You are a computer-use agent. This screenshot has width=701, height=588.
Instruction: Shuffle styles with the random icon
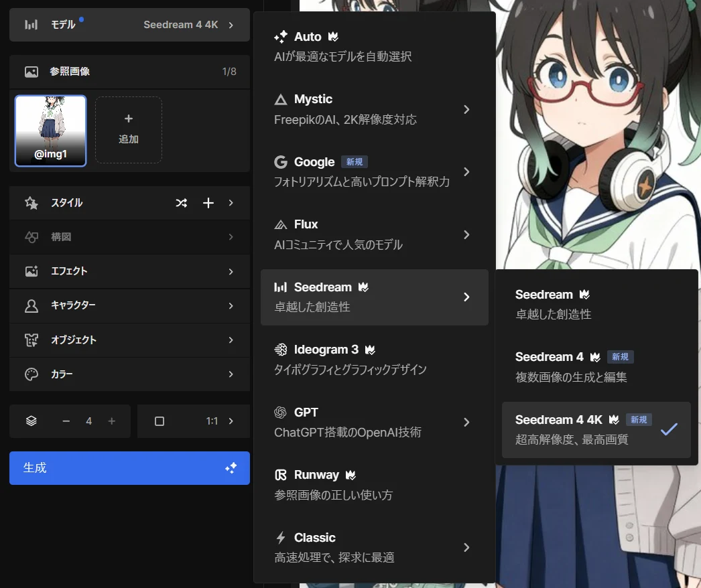tap(181, 203)
